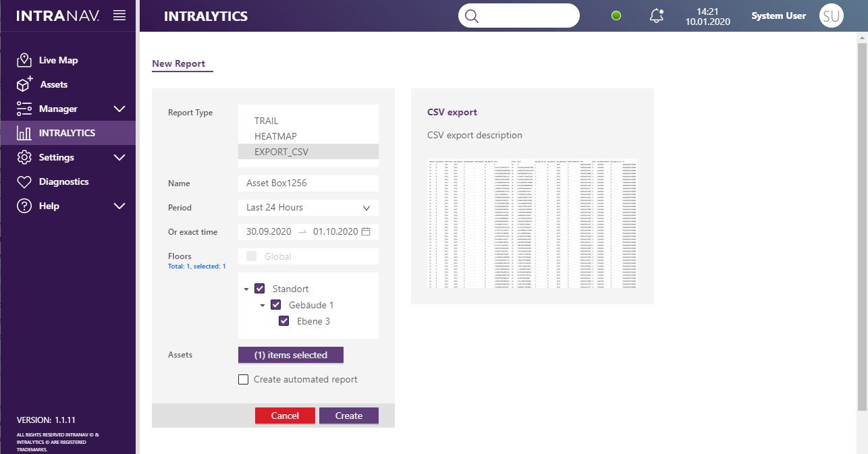Click the Gebäude 1 tree label
Viewport: 868px width, 454px height.
click(x=311, y=305)
